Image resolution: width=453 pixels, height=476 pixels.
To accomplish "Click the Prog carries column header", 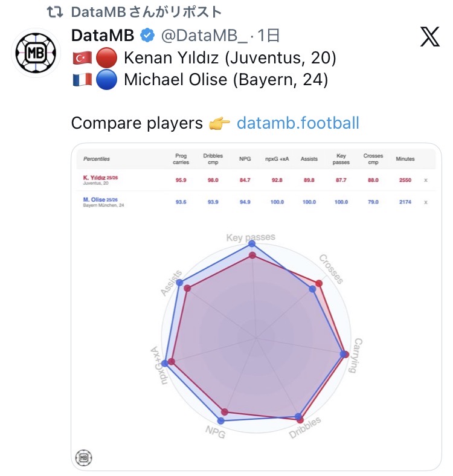I will (181, 159).
